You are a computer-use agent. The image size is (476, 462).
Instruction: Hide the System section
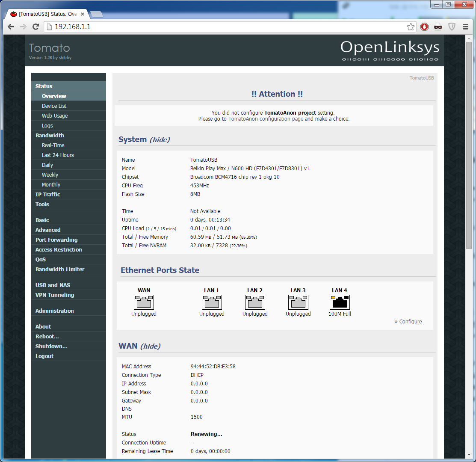(x=160, y=139)
